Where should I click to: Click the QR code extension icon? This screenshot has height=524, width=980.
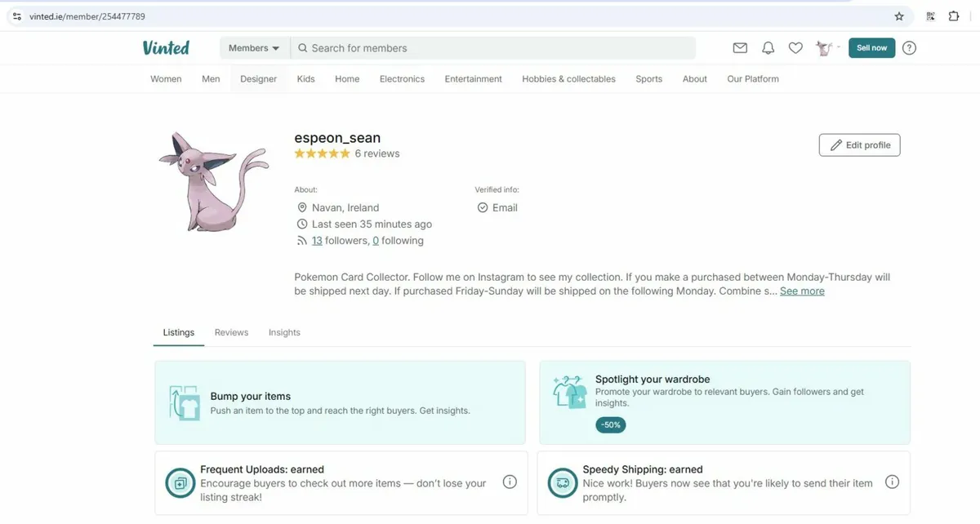(x=930, y=16)
